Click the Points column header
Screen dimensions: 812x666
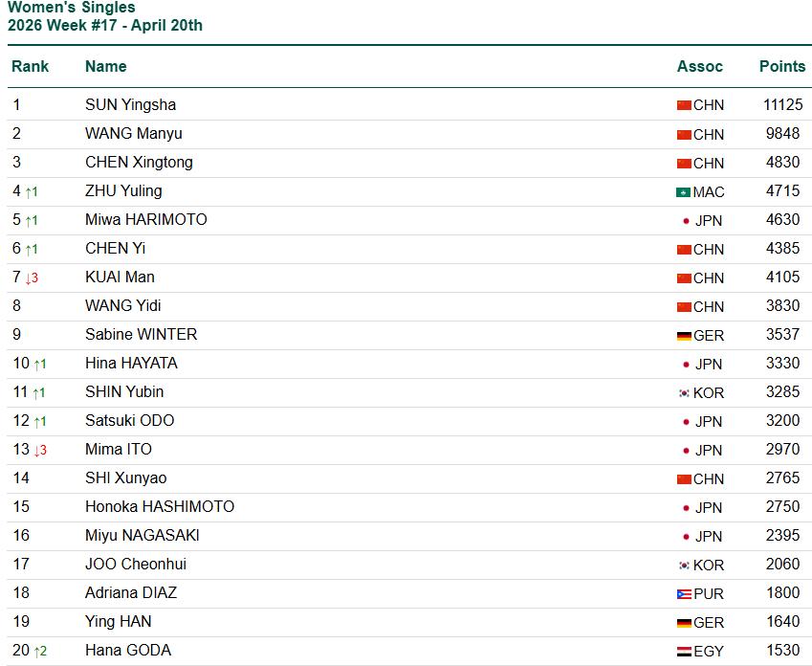click(x=781, y=66)
